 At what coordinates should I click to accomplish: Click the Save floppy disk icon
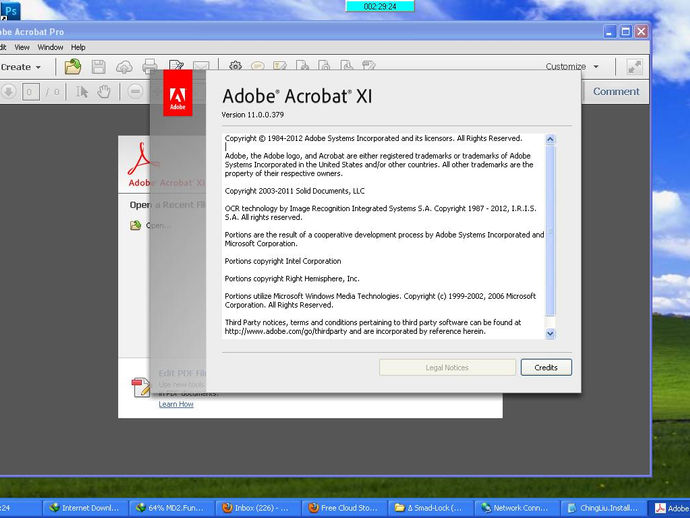point(99,67)
